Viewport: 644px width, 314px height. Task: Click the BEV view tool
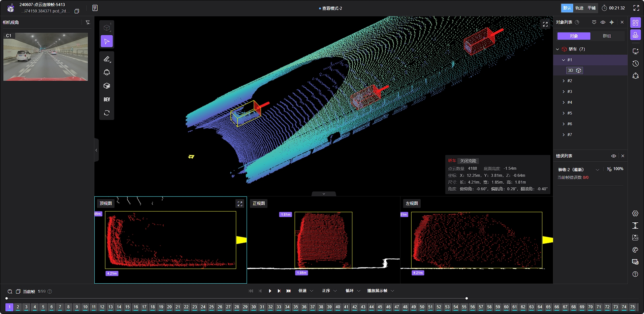107,99
